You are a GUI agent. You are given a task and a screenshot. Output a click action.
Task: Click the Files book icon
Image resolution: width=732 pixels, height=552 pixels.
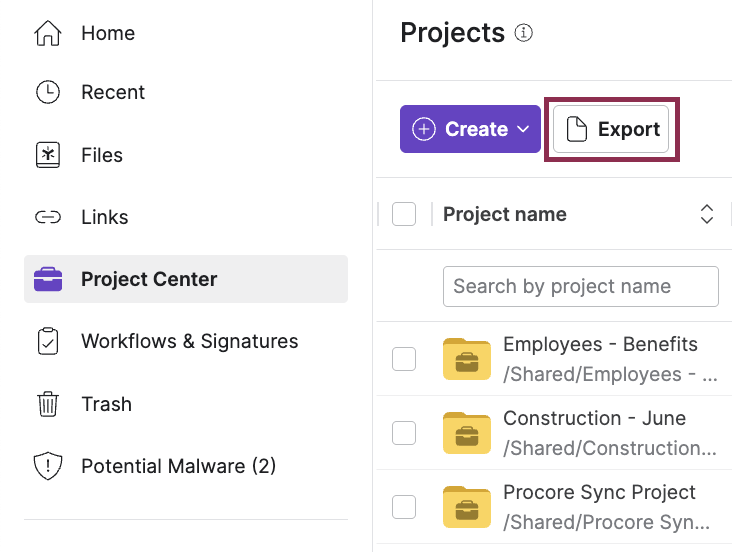pos(48,155)
